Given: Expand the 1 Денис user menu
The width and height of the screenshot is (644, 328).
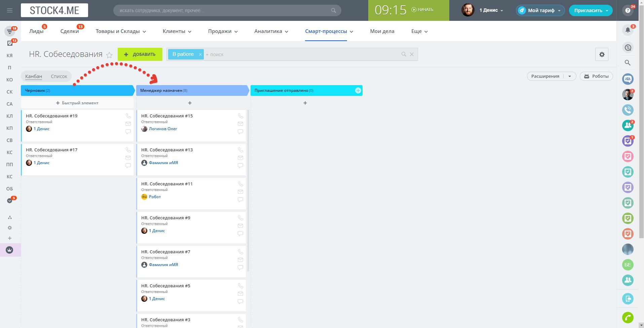Looking at the screenshot, I should point(491,10).
